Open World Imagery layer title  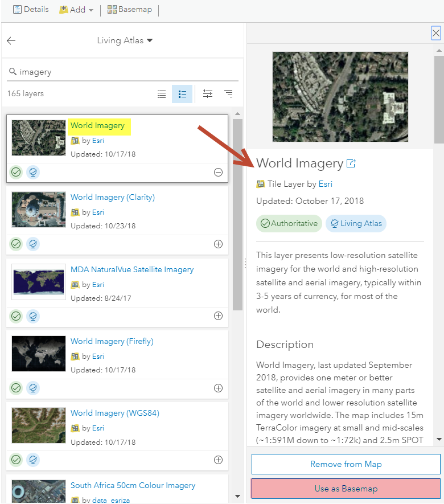(97, 125)
